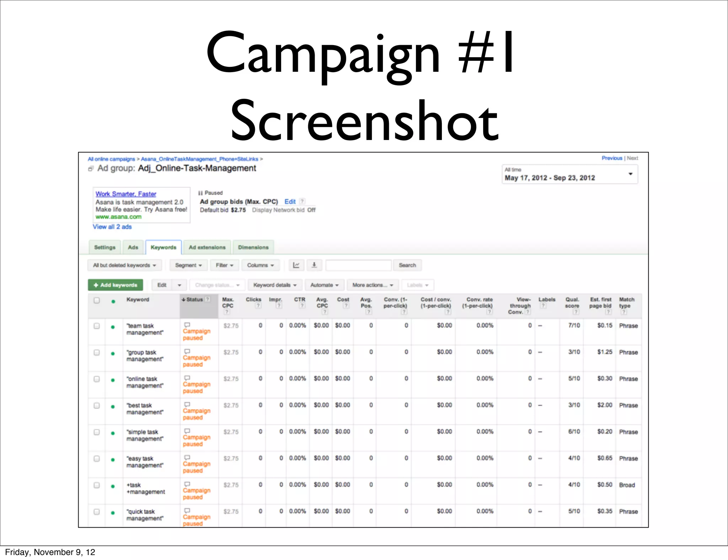Open the Filter dropdown
728x560 pixels.
click(x=225, y=265)
